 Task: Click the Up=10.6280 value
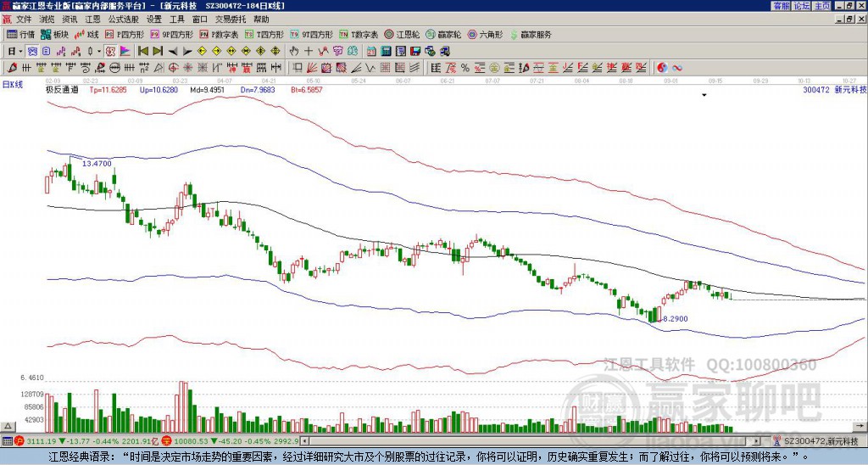click(x=159, y=89)
